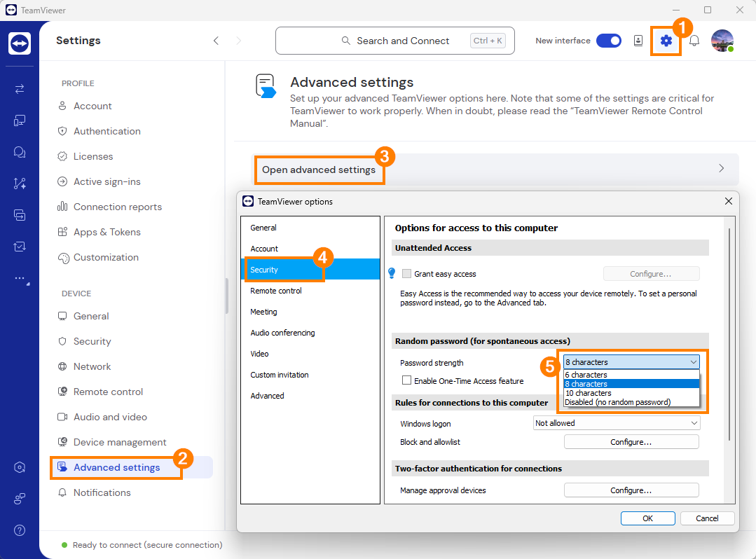
Task: Open Device management settings
Action: tap(112, 442)
